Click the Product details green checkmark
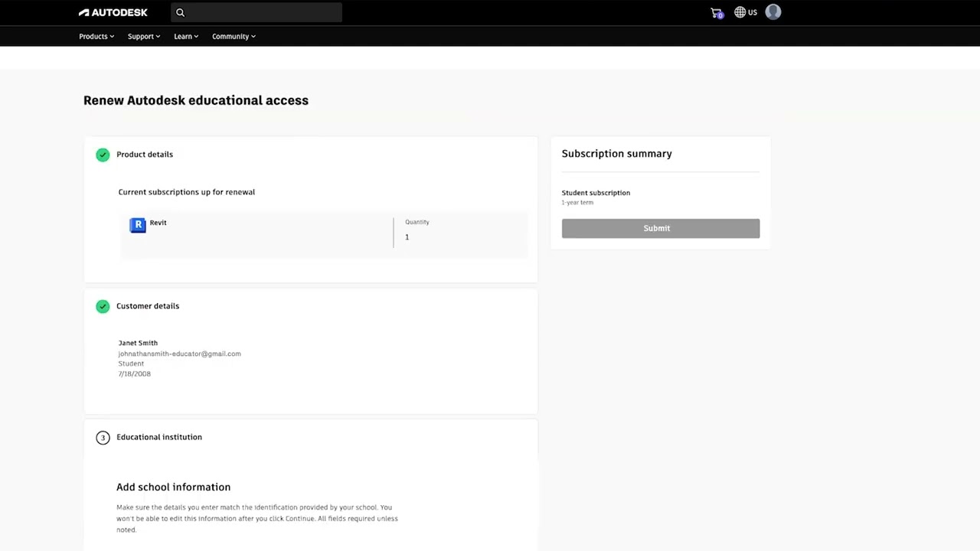Image resolution: width=980 pixels, height=551 pixels. tap(103, 155)
